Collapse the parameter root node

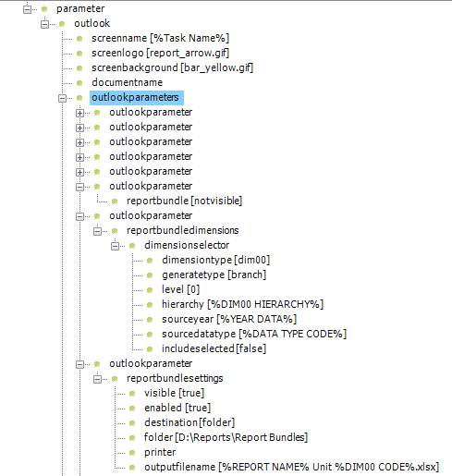click(x=27, y=9)
